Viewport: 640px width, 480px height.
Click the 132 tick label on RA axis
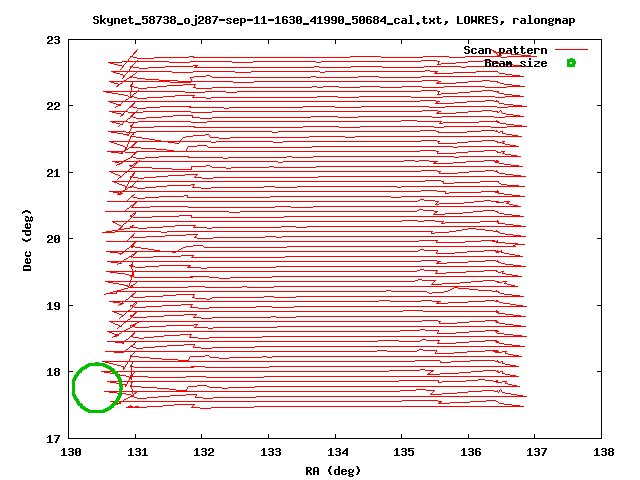(x=204, y=452)
